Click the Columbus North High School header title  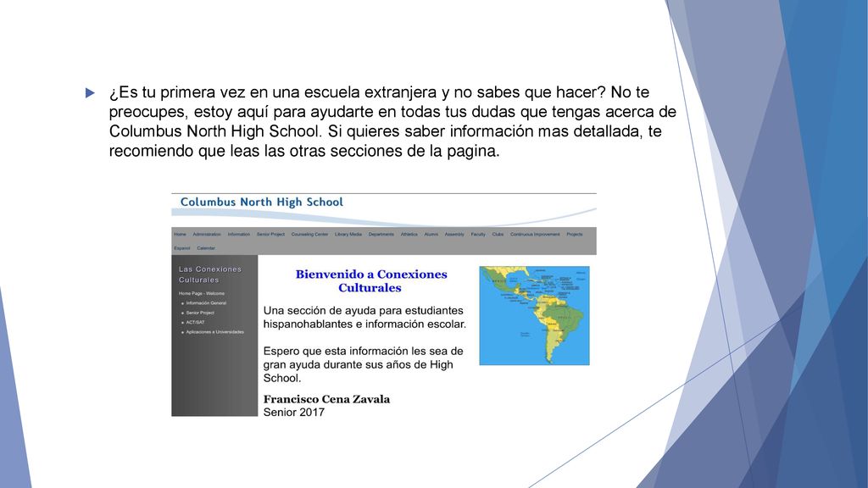pyautogui.click(x=262, y=202)
